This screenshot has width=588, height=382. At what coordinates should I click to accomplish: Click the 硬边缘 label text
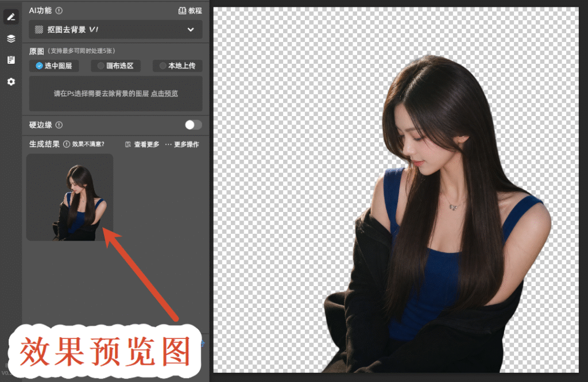pos(41,125)
